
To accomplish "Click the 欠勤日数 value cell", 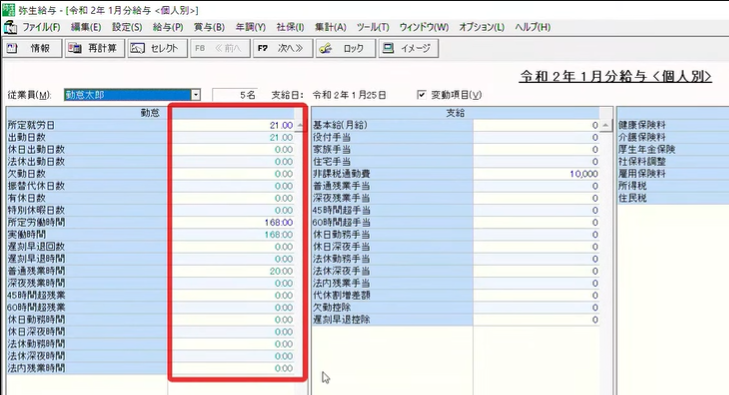I will (232, 174).
